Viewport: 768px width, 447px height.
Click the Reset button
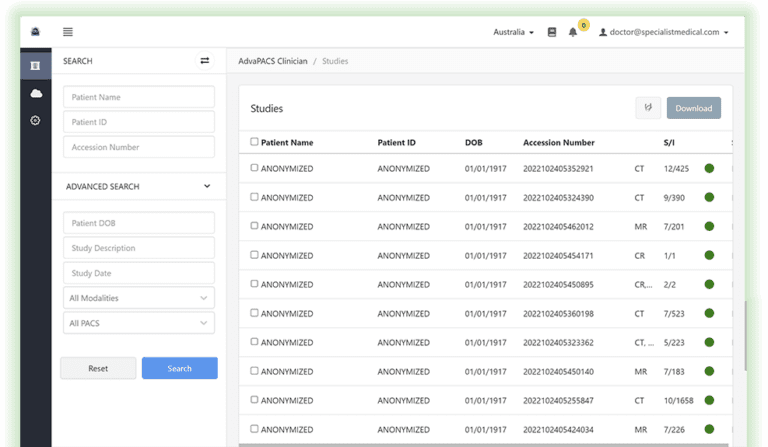tap(98, 368)
